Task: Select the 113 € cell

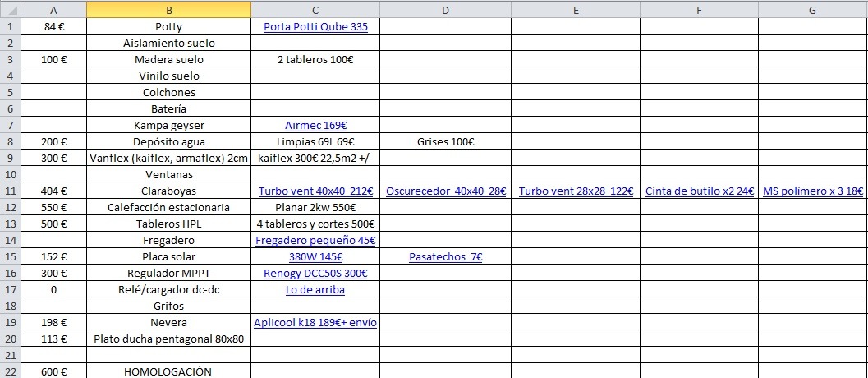Action: [53, 339]
